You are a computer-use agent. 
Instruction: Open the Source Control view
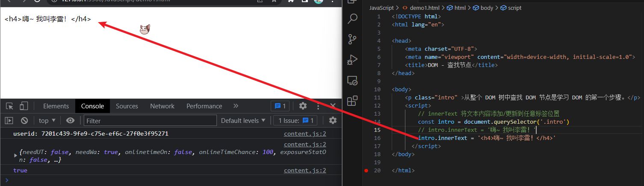click(352, 39)
